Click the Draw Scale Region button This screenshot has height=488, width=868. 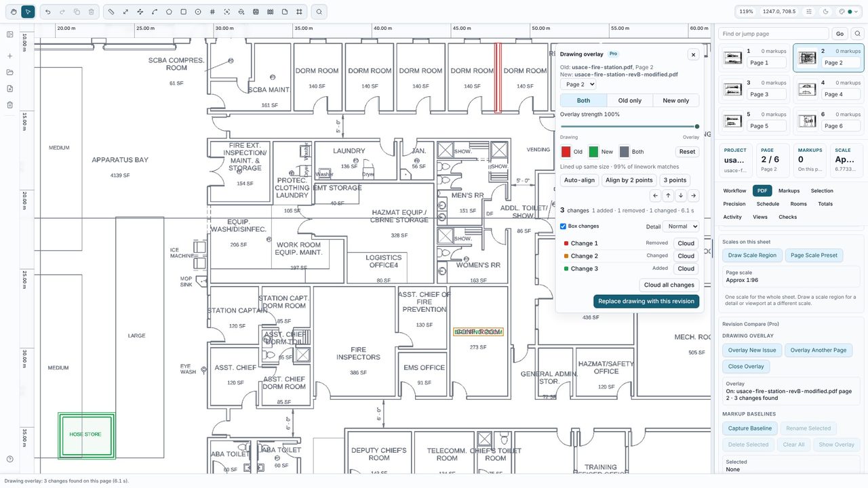coord(752,256)
